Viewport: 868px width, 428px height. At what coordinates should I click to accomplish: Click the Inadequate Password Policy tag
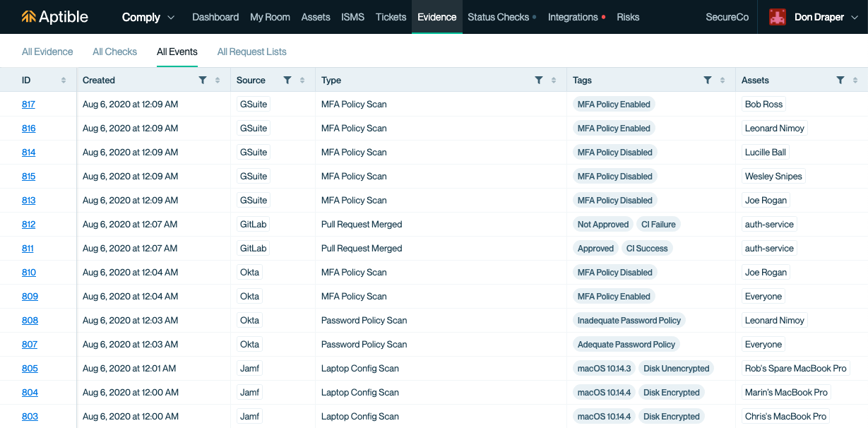tap(629, 321)
